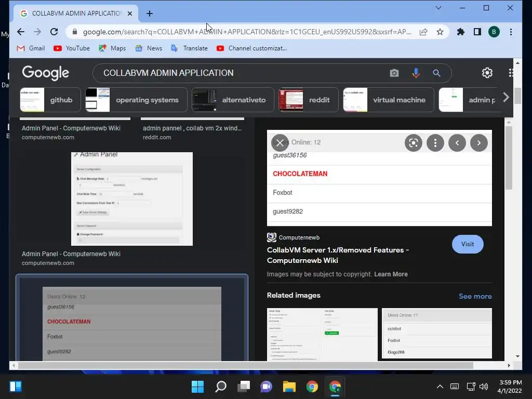The height and width of the screenshot is (399, 532).
Task: Open File Explorer on taskbar
Action: 289,387
